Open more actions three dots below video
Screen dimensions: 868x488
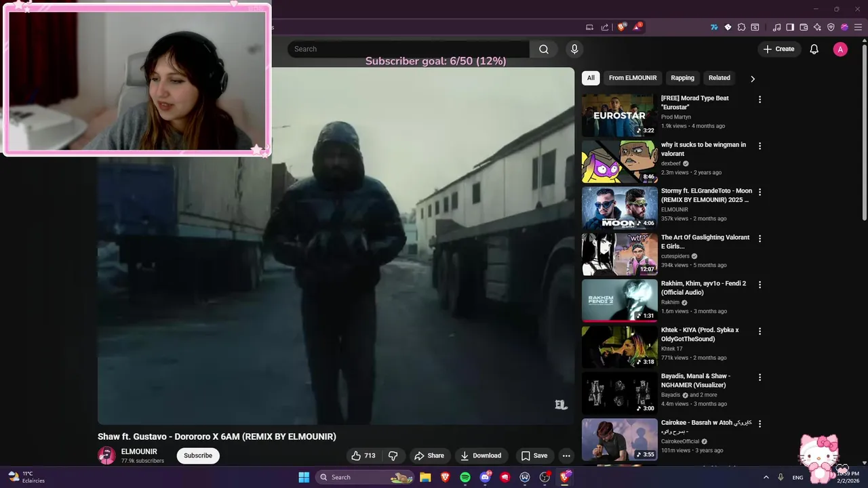(x=566, y=455)
